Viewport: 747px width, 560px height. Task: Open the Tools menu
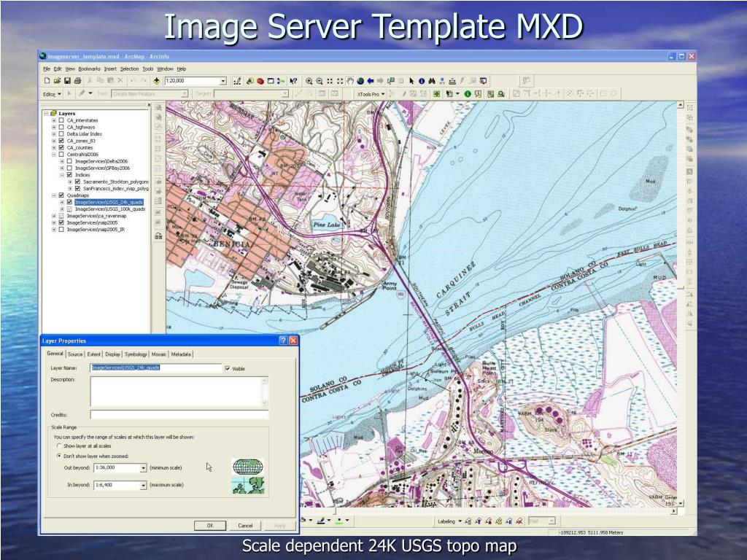tap(148, 69)
